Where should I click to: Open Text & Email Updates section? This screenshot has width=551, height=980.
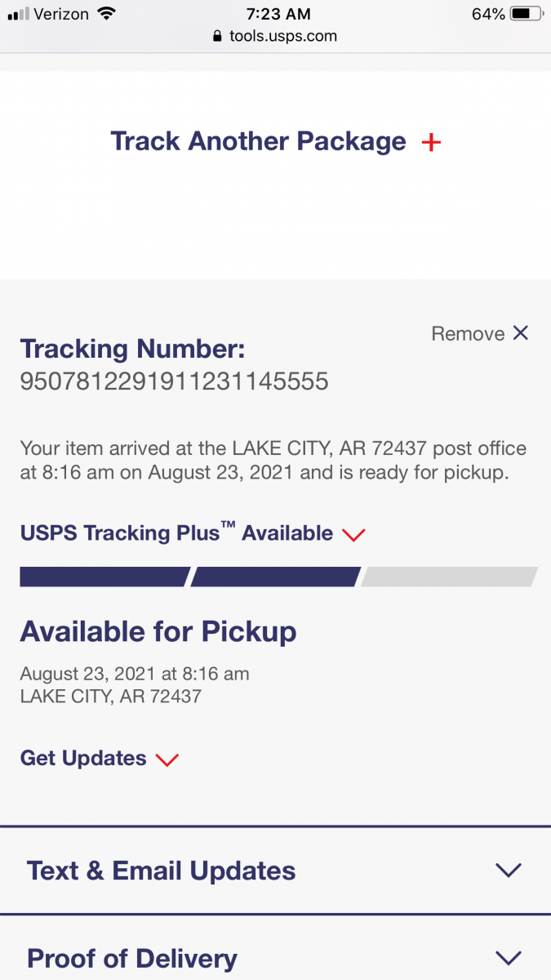(x=162, y=871)
